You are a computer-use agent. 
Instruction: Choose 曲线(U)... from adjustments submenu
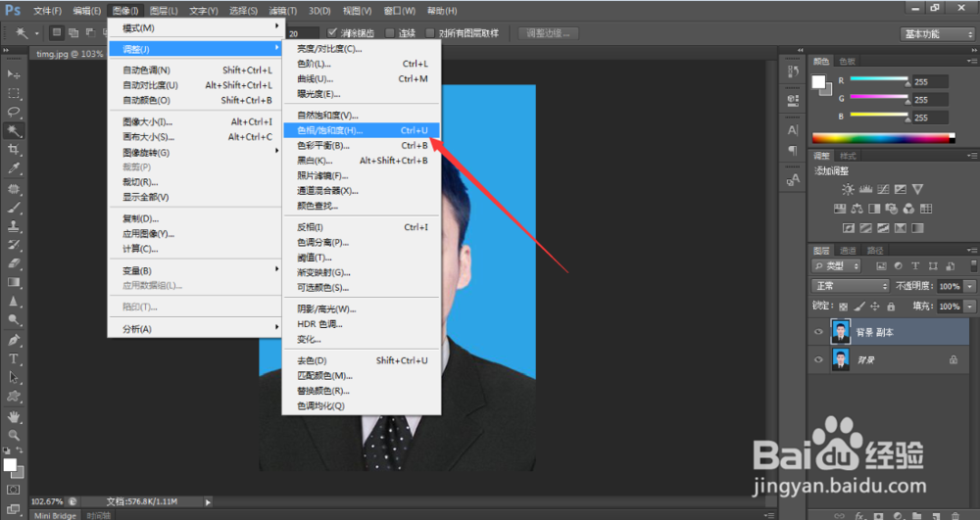point(362,78)
